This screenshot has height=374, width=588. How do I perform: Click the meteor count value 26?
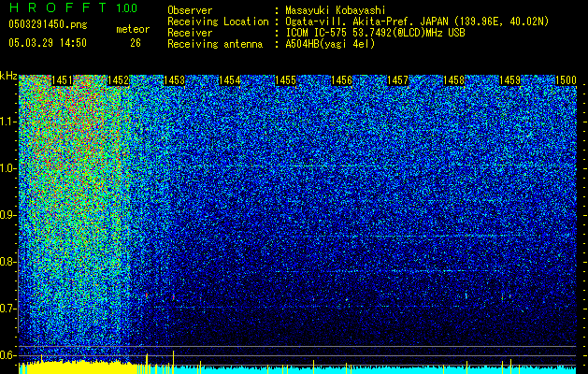(x=136, y=43)
